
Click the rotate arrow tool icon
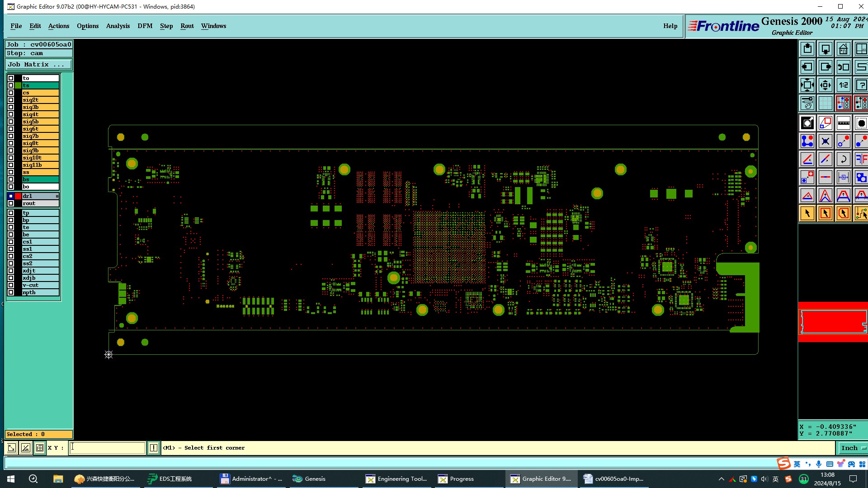point(843,159)
